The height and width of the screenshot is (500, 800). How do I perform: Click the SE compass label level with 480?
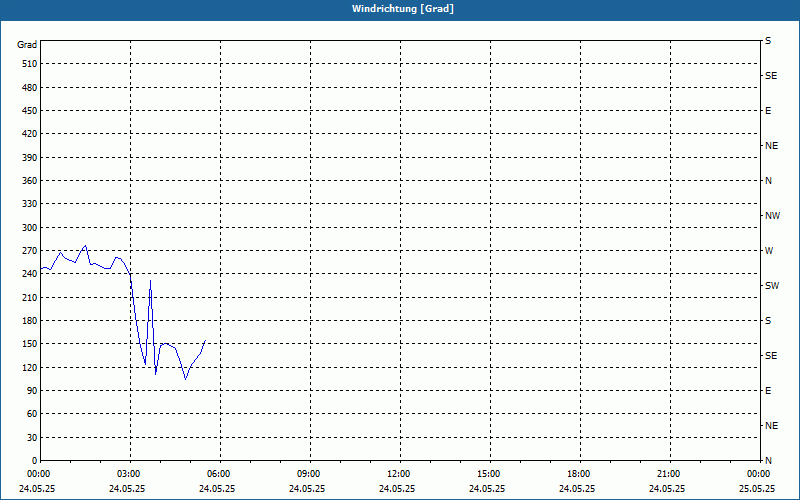771,76
